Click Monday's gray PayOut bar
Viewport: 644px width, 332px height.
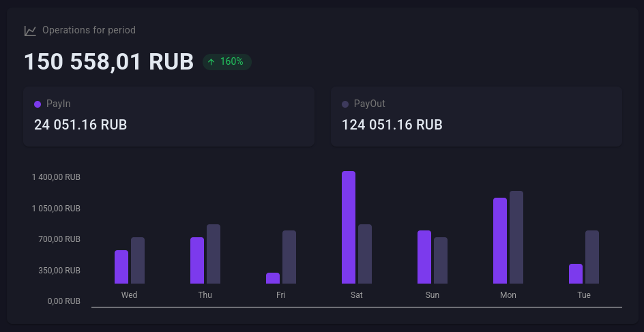516,237
